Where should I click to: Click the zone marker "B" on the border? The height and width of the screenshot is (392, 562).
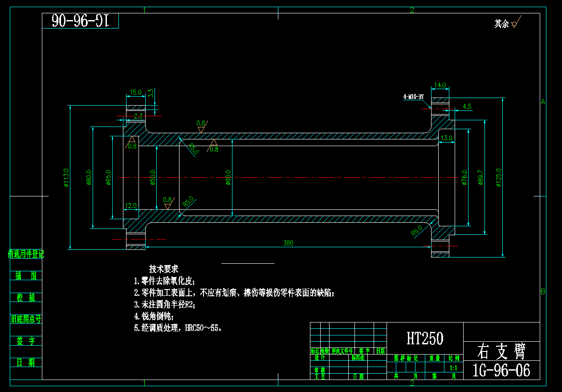(543, 292)
